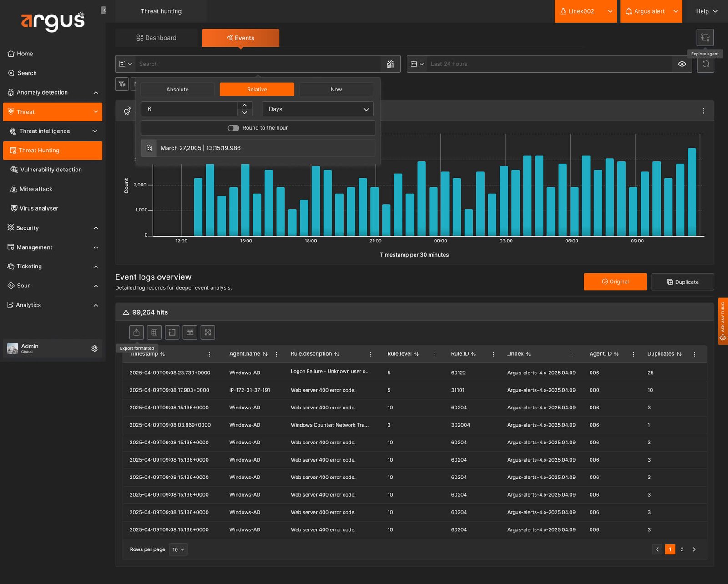Image resolution: width=728 pixels, height=584 pixels.
Task: Click the Explore agent icon button
Action: coord(705,37)
